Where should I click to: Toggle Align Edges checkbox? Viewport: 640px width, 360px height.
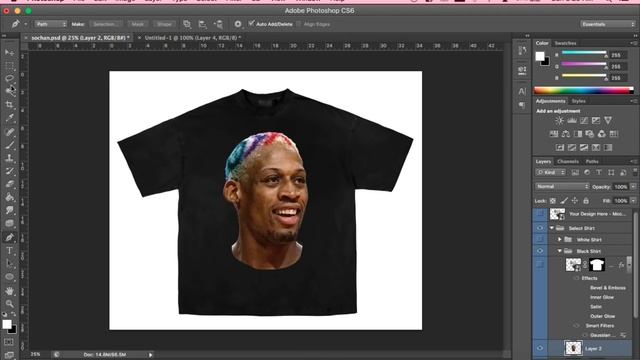click(299, 24)
